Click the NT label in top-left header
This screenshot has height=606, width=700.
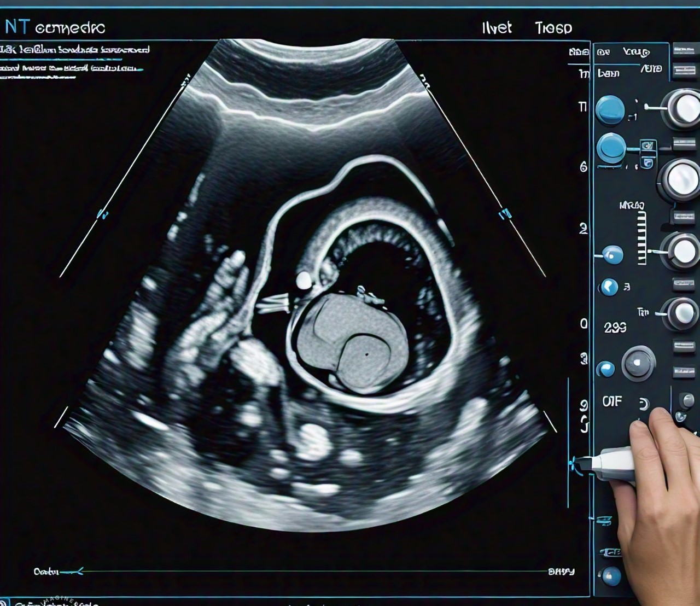click(x=16, y=27)
